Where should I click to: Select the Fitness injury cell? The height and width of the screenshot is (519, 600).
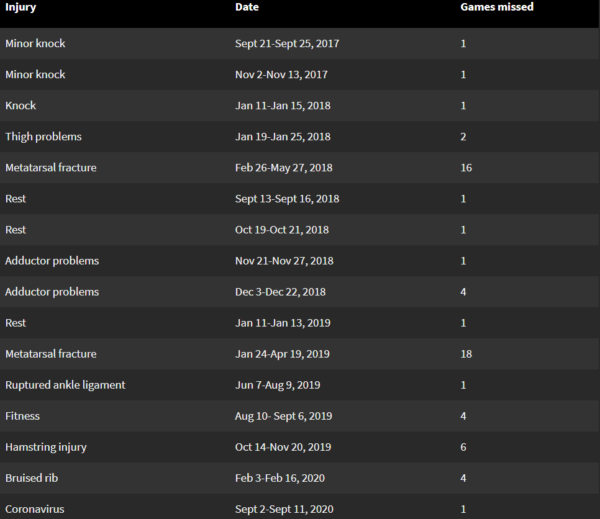coord(23,416)
